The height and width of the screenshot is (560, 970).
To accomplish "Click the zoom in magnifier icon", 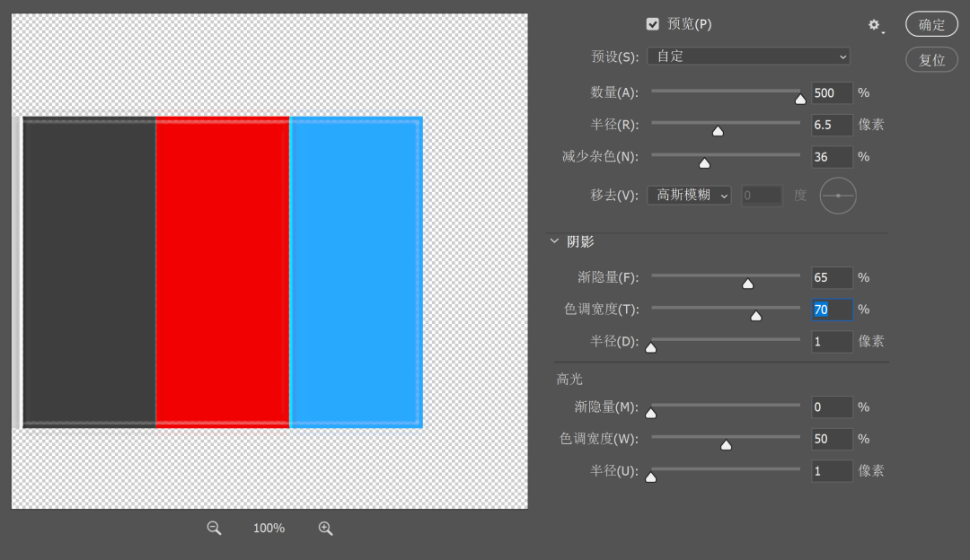I will pyautogui.click(x=325, y=529).
